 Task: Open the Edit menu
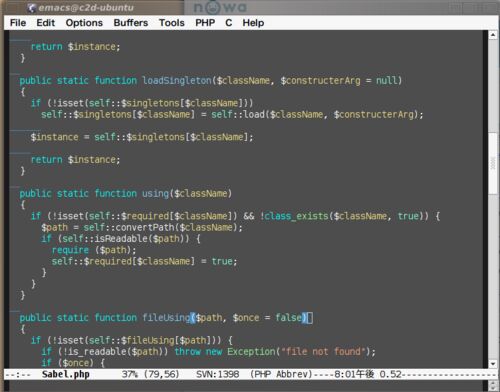[46, 23]
